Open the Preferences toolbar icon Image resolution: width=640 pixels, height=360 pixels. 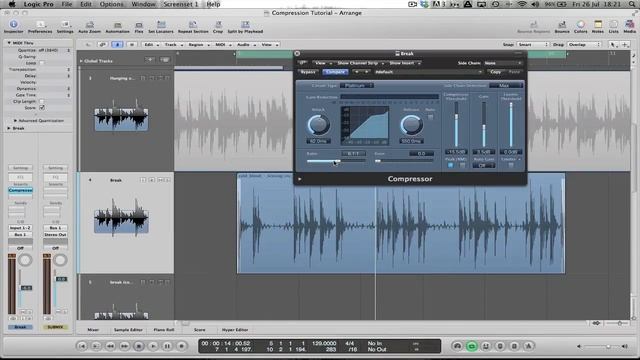pos(40,27)
